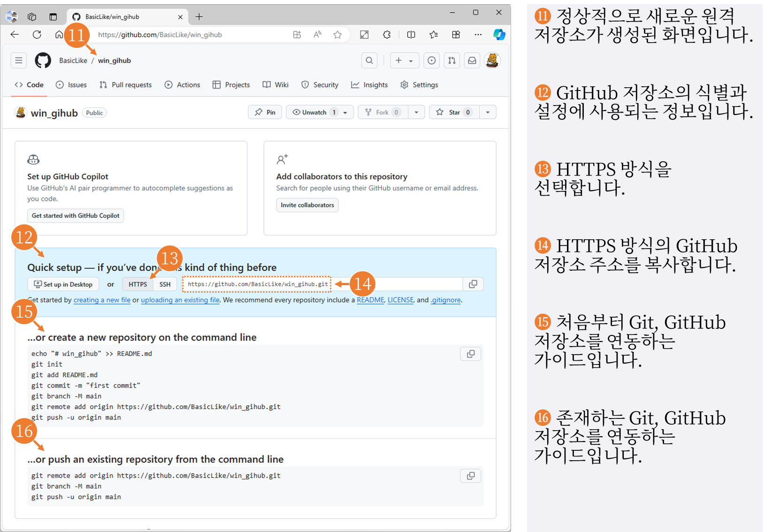This screenshot has width=765, height=532.
Task: Pin the win_gihub repository
Action: 265,113
